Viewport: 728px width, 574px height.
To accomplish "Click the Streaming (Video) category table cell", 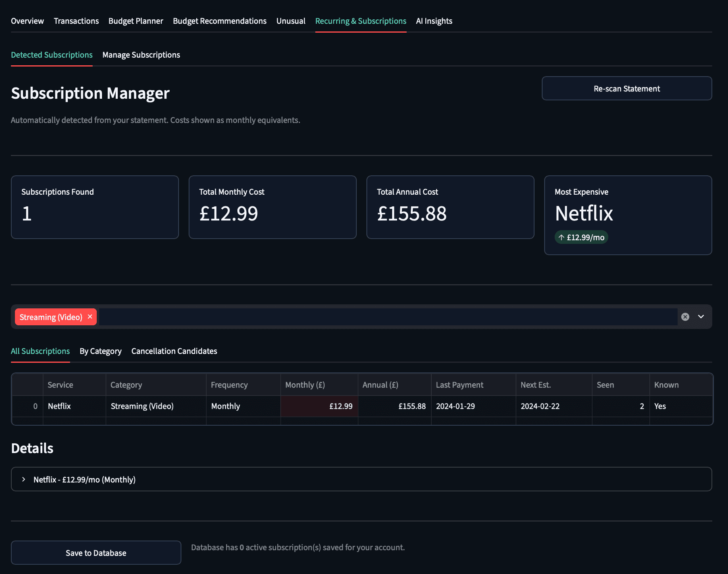I will click(156, 406).
